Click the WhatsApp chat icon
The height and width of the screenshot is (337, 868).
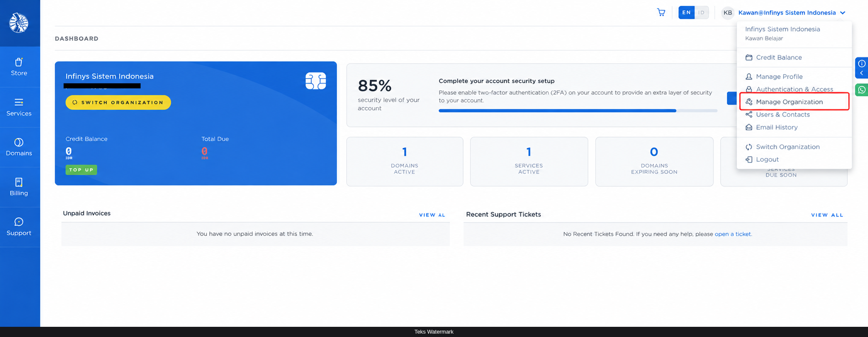click(x=862, y=90)
